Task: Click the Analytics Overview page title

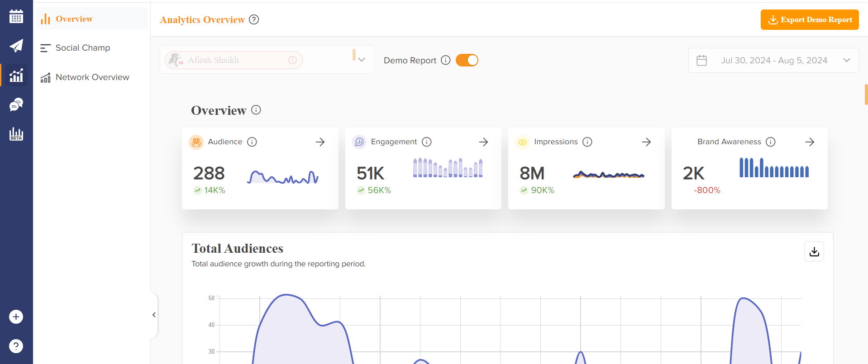Action: (x=202, y=19)
